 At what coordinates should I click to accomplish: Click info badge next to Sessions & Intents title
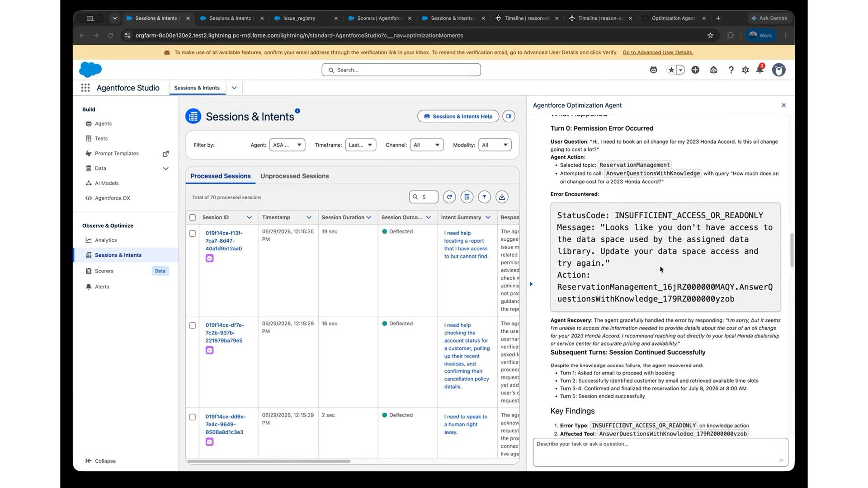(297, 111)
